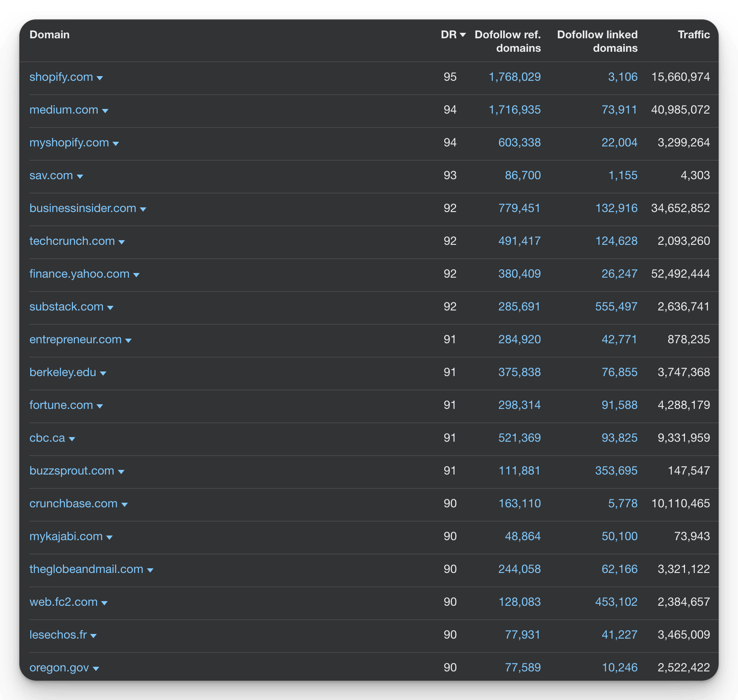
Task: Open lesechos.fr domain link
Action: pyautogui.click(x=58, y=635)
